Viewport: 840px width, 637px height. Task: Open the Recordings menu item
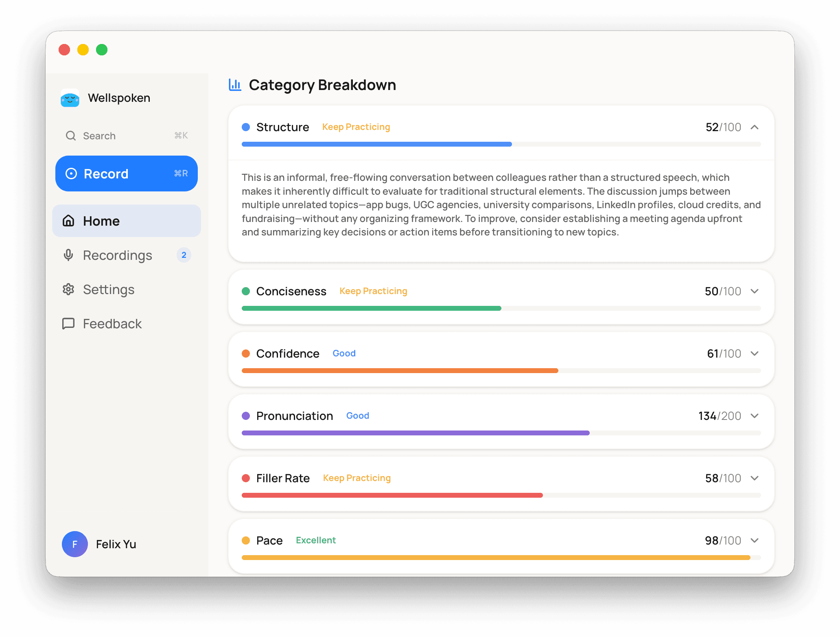point(118,255)
